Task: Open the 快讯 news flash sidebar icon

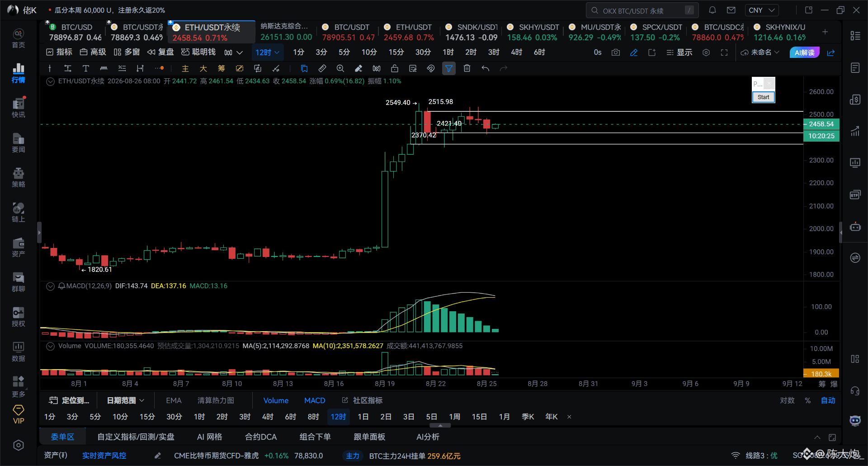Action: tap(18, 108)
